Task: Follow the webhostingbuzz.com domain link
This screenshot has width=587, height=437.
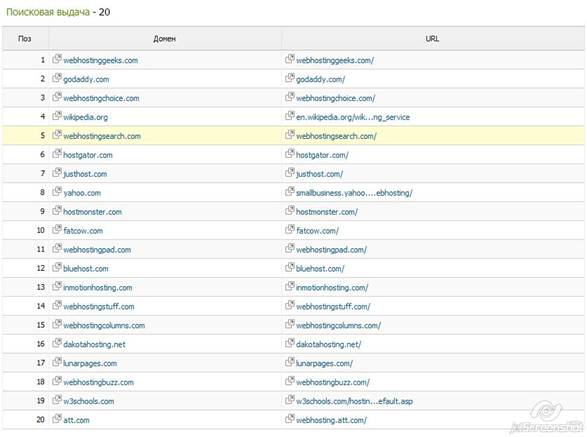Action: [x=98, y=382]
